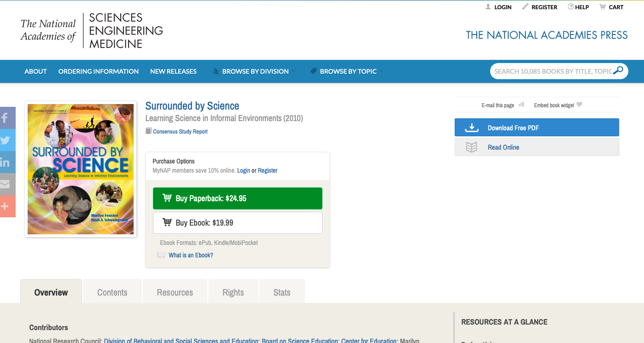Open Board on Science Education contributor link

pyautogui.click(x=300, y=341)
